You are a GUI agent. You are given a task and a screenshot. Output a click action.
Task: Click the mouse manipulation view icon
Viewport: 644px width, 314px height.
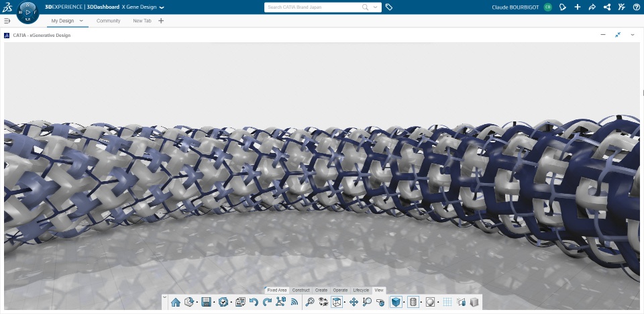pos(461,302)
